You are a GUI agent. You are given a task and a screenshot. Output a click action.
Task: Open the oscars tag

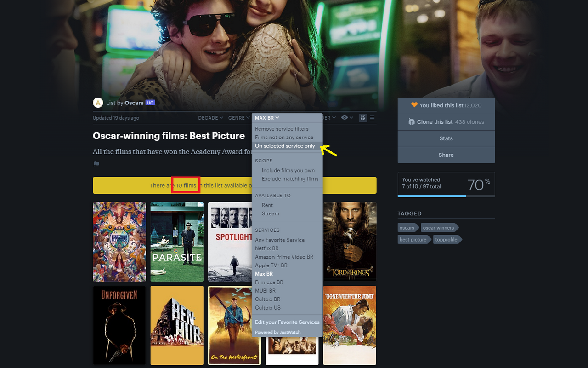click(x=407, y=228)
